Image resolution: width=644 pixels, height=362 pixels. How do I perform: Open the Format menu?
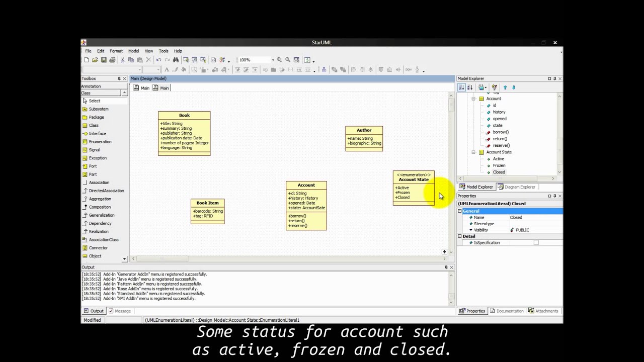[x=116, y=51]
